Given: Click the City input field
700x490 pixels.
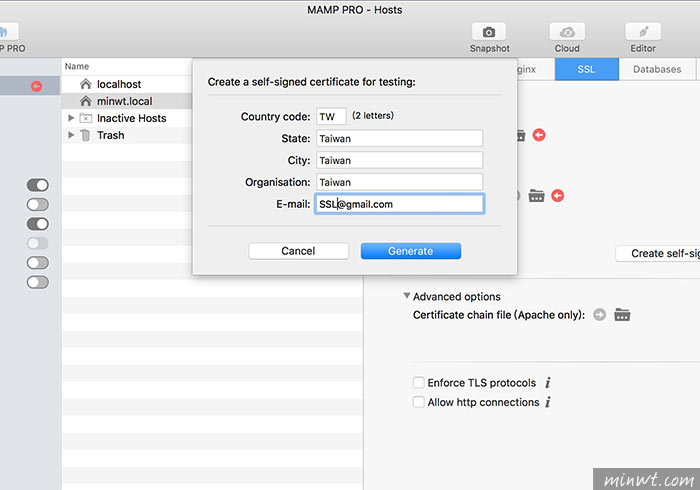Looking at the screenshot, I should (x=400, y=160).
